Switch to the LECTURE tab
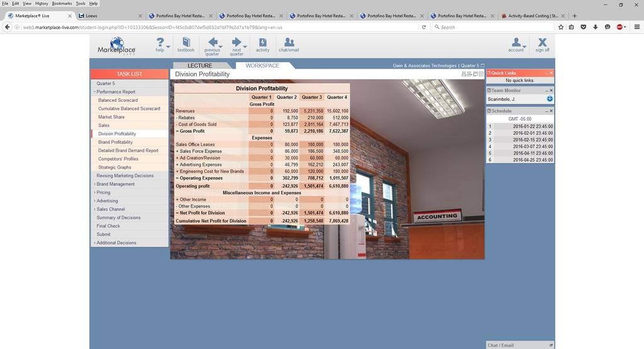The width and height of the screenshot is (644, 349). (x=200, y=65)
